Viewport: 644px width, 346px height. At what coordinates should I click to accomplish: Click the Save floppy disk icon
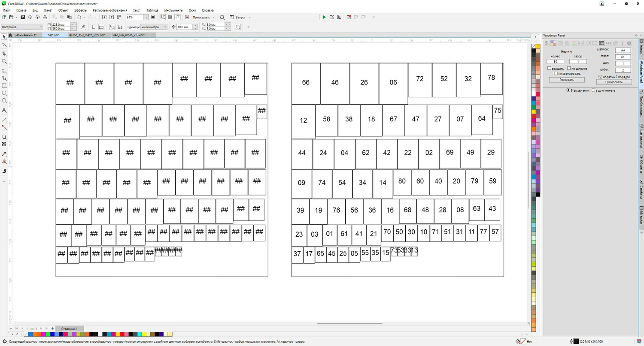click(23, 17)
